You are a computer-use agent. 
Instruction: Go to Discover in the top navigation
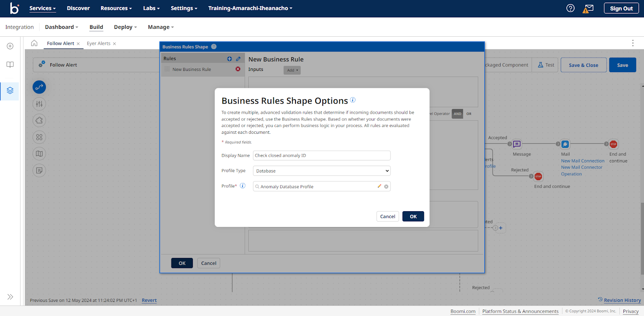point(78,8)
